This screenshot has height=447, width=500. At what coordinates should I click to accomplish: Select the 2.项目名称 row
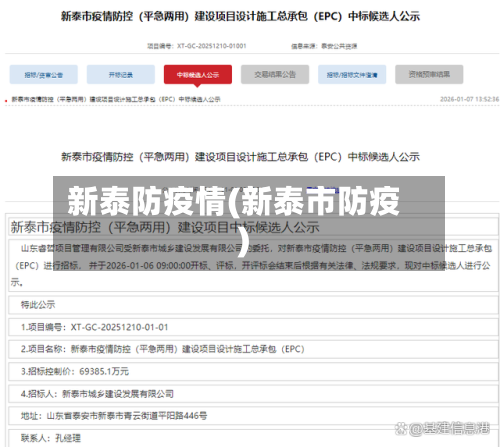253,349
